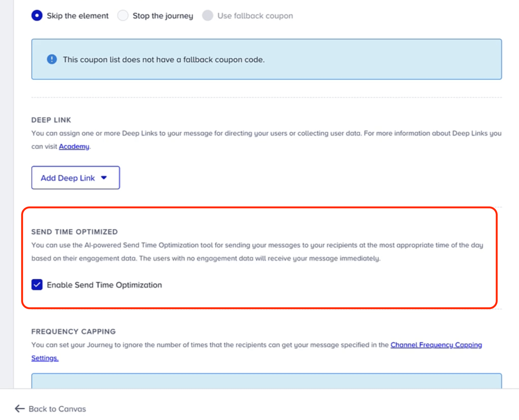
Task: Open the Academy link
Action: pyautogui.click(x=74, y=147)
